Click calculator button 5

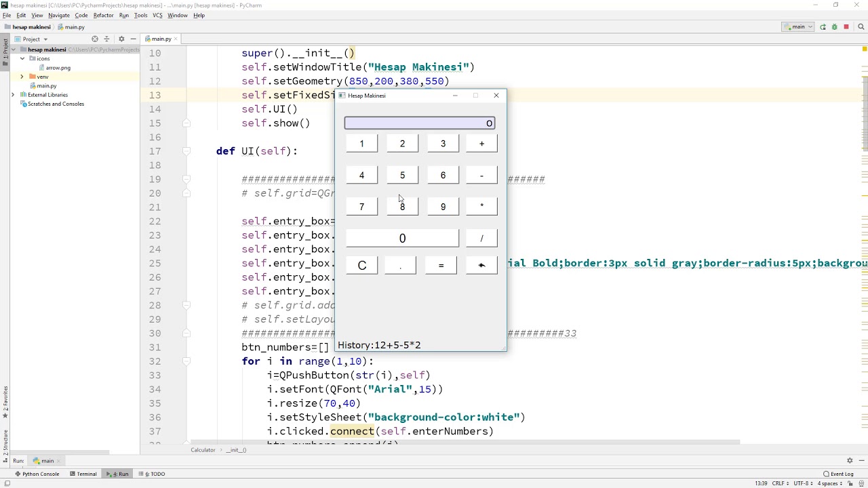(402, 176)
